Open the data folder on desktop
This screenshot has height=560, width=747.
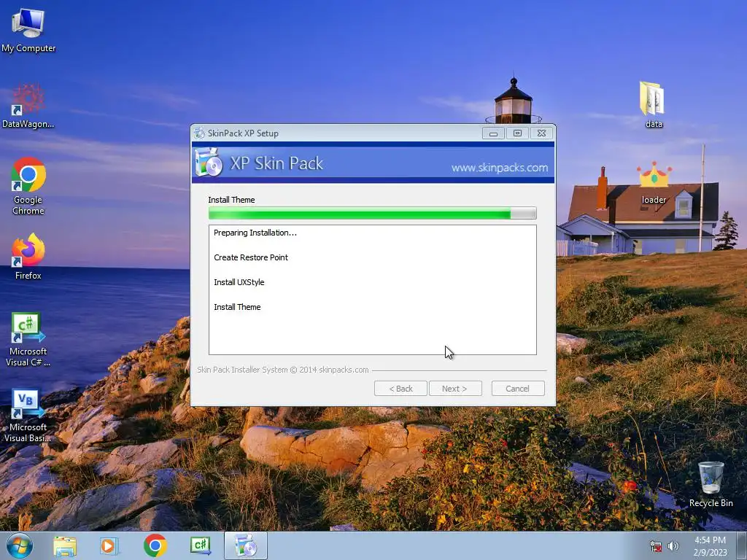(x=653, y=105)
